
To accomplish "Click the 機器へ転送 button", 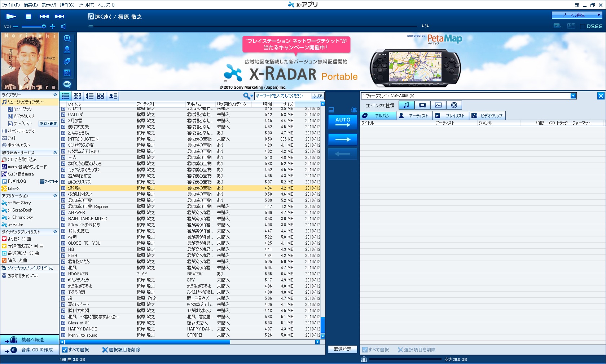I will [30, 340].
